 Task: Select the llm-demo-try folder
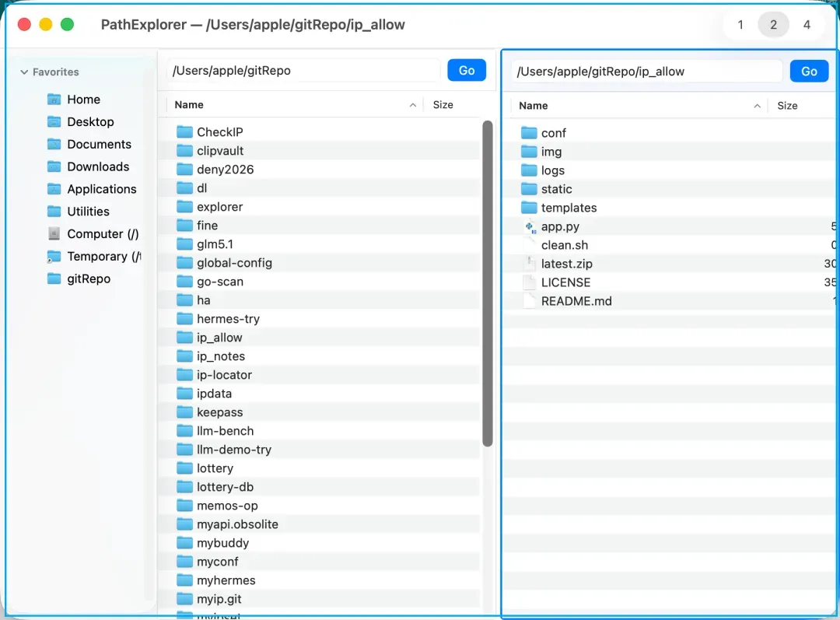click(x=320, y=450)
